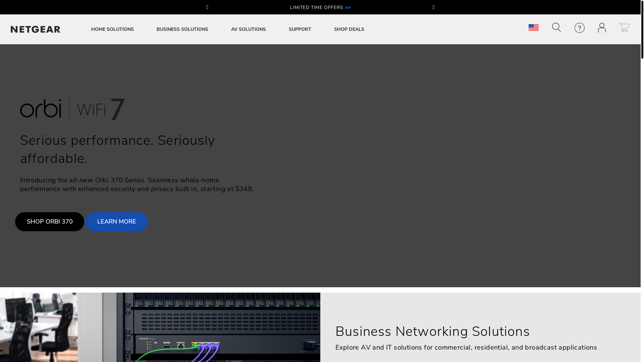
Task: Click the Limited Time Offers link
Action: (320, 7)
